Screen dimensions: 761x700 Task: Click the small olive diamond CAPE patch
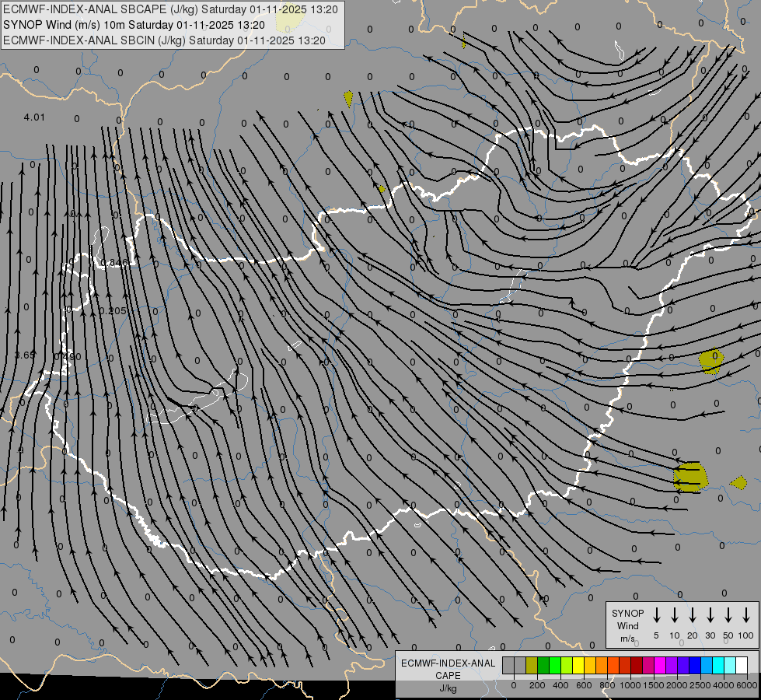(738, 483)
